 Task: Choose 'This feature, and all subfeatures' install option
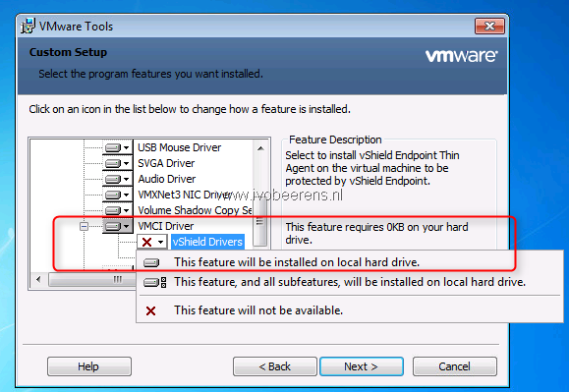tap(350, 282)
